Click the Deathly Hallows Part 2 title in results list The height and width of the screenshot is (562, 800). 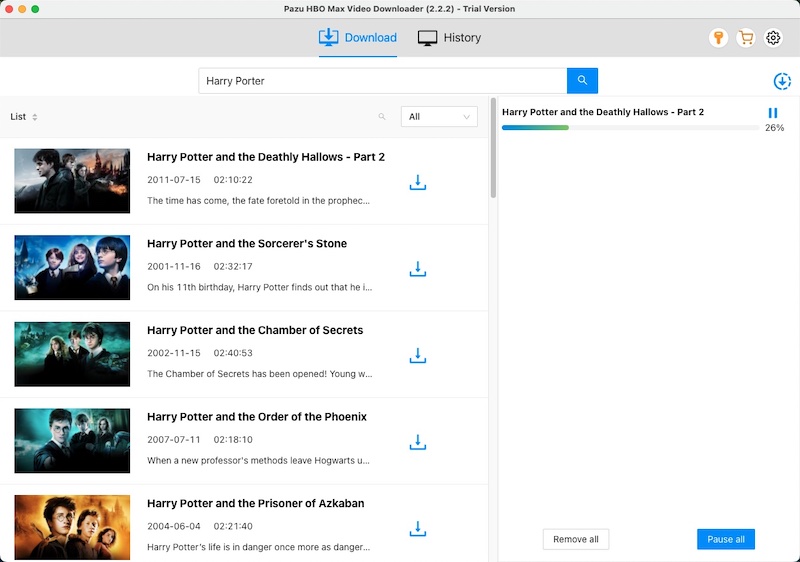pos(266,157)
